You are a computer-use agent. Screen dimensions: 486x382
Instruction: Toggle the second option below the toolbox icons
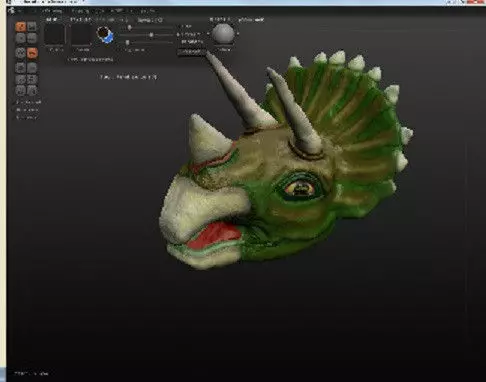coord(27,110)
